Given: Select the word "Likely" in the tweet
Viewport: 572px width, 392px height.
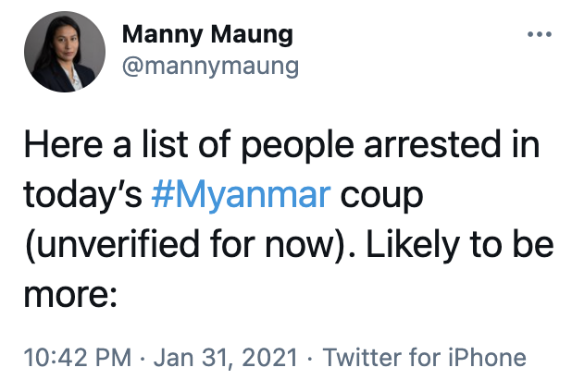Looking at the screenshot, I should point(413,246).
